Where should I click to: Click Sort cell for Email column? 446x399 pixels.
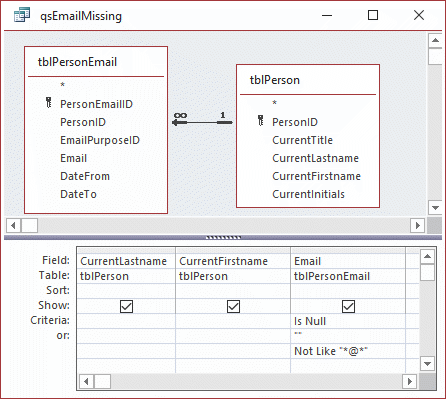click(x=348, y=291)
